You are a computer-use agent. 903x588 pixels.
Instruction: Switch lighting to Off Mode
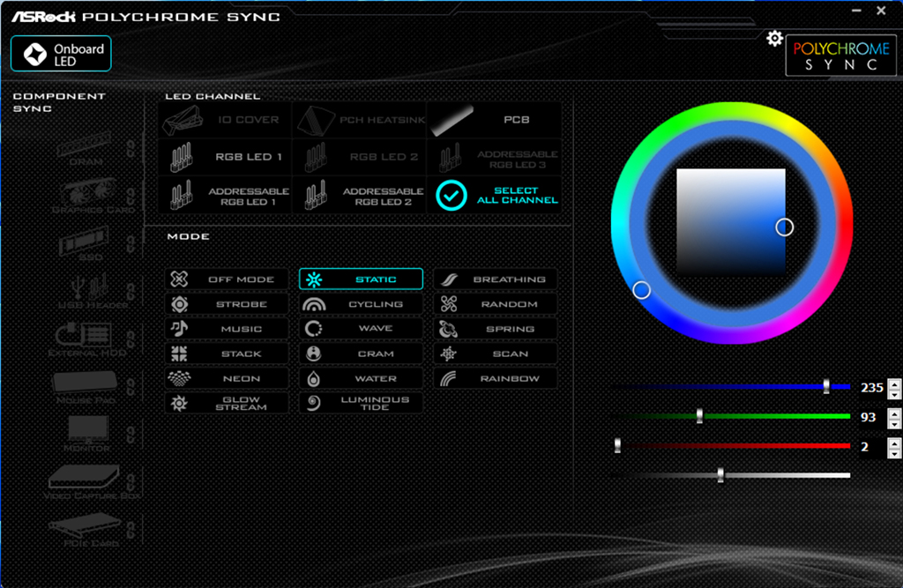(x=227, y=279)
